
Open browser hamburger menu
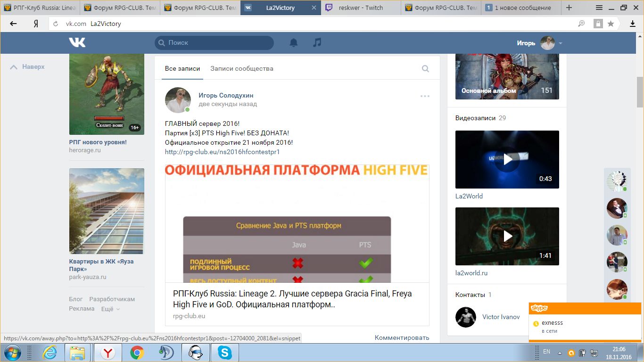tap(599, 8)
